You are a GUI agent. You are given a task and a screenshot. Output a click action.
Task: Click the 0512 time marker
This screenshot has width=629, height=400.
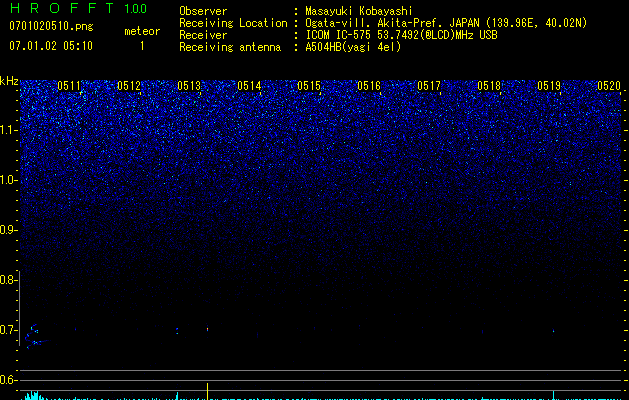pos(129,86)
